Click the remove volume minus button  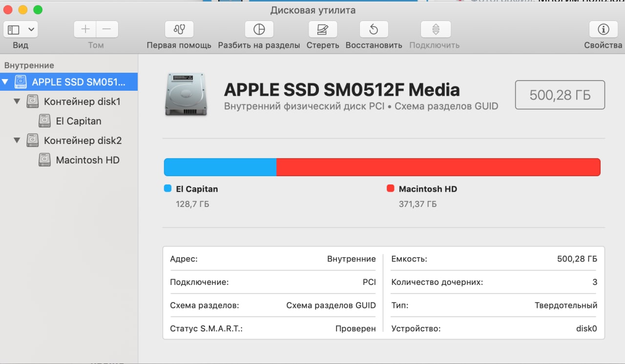(x=107, y=29)
